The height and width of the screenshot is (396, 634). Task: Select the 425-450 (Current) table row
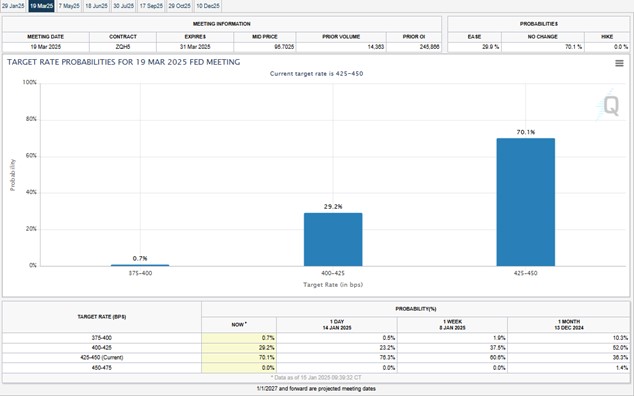point(316,358)
